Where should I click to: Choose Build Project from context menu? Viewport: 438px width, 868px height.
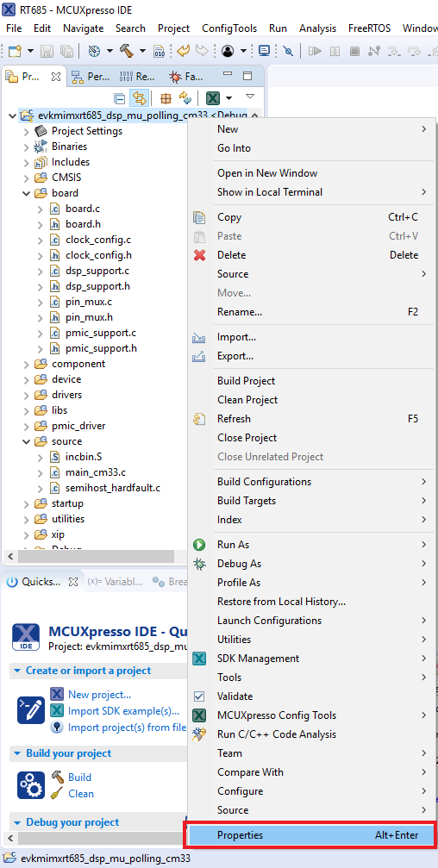[246, 381]
